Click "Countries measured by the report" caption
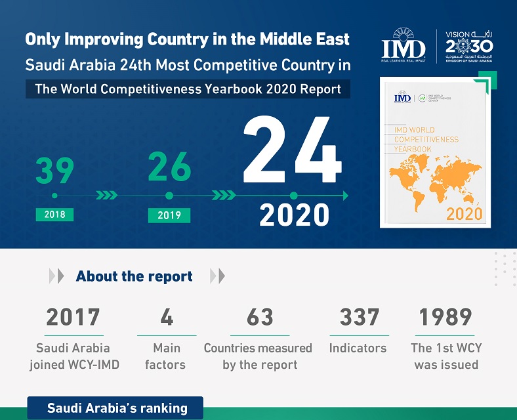 pos(258,356)
